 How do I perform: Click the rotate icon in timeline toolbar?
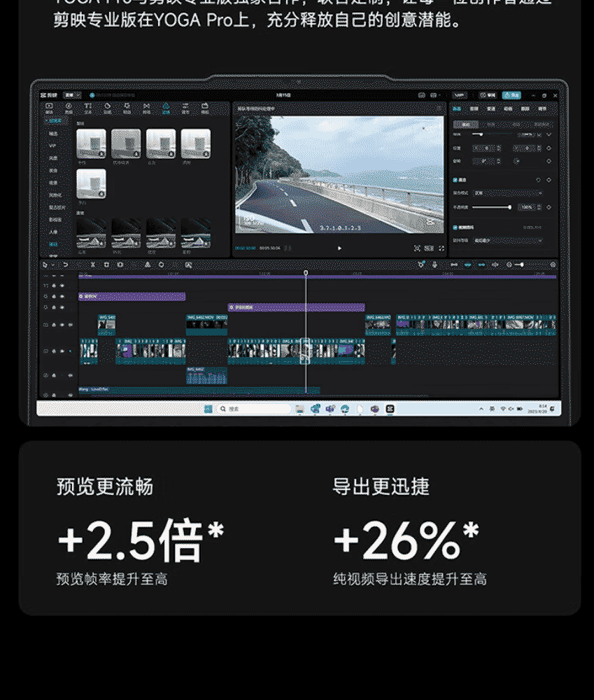(x=161, y=265)
